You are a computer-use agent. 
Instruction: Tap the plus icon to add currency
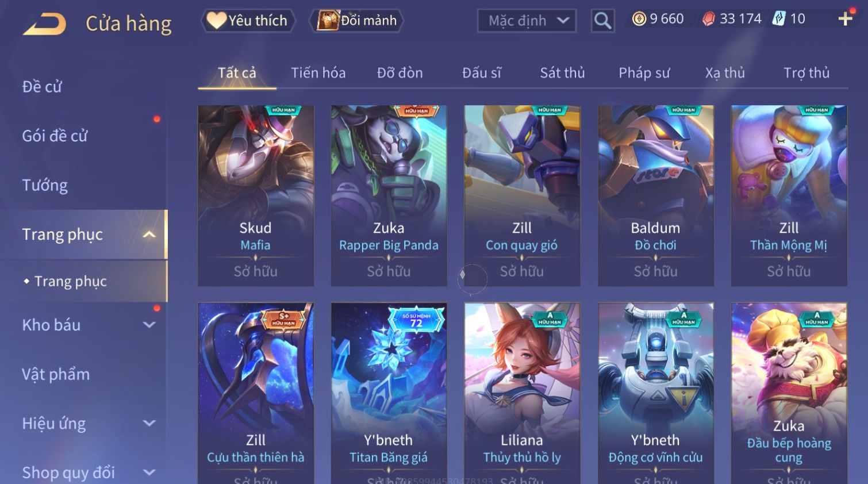click(845, 19)
